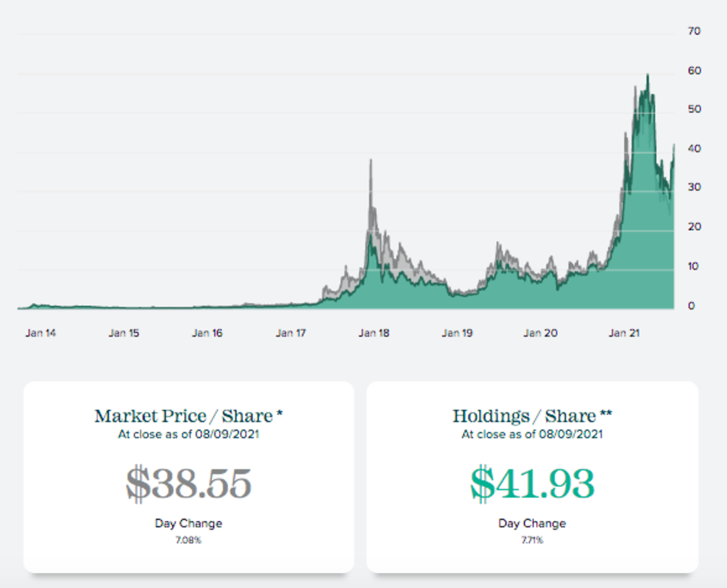Screen dimensions: 727x588
Task: Click the Jan 17 axis label
Action: (x=290, y=333)
